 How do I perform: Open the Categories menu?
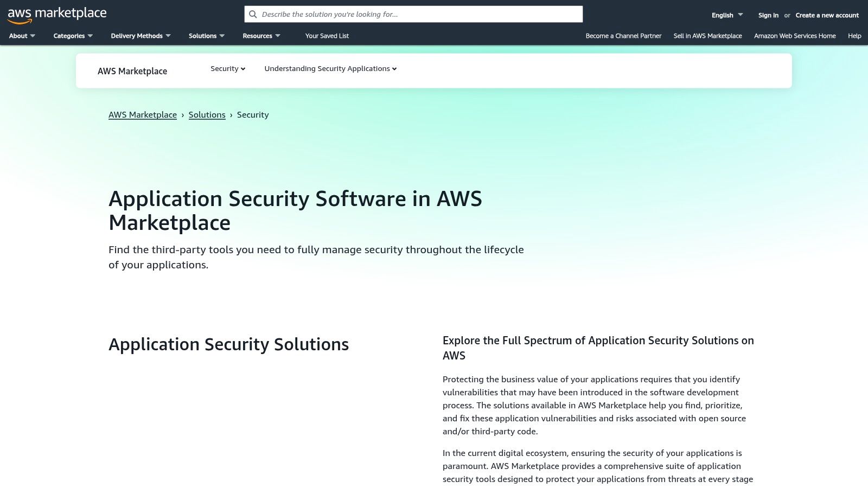coord(72,36)
